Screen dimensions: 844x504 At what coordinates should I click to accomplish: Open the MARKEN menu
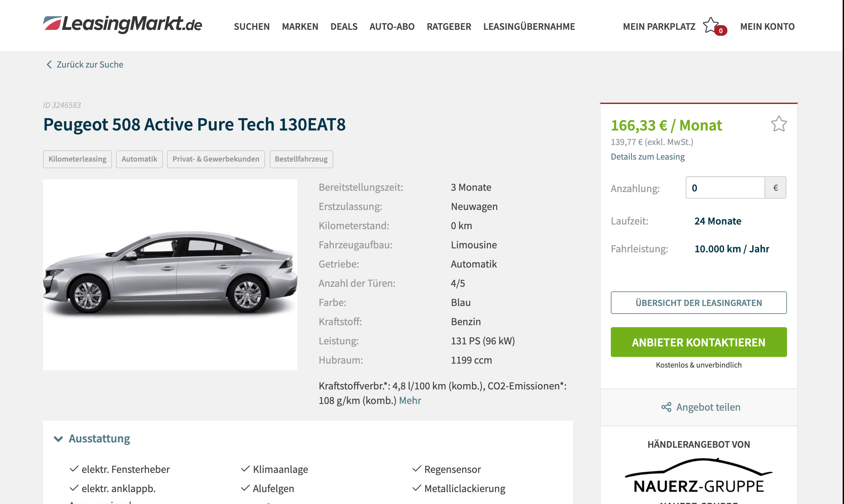[300, 26]
